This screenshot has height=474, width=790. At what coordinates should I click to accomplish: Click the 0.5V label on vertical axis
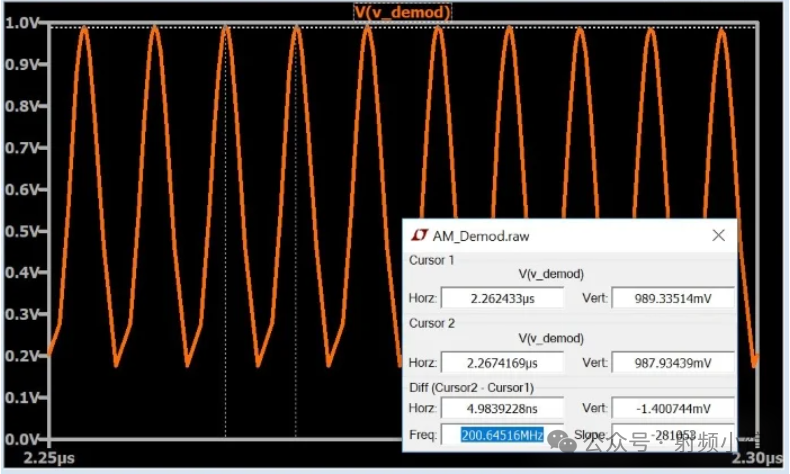coord(22,230)
